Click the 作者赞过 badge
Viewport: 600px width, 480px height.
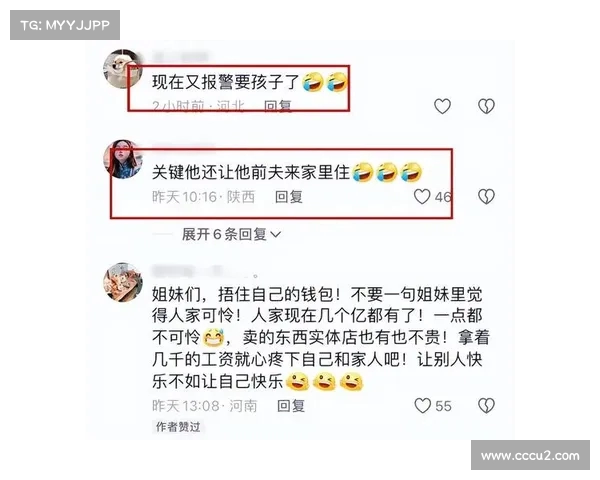(x=178, y=427)
